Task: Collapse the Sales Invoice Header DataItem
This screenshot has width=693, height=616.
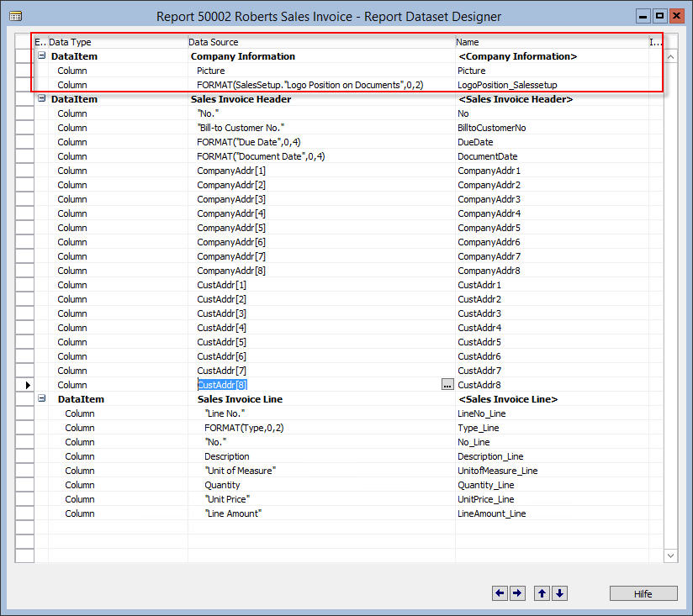Action: (41, 98)
